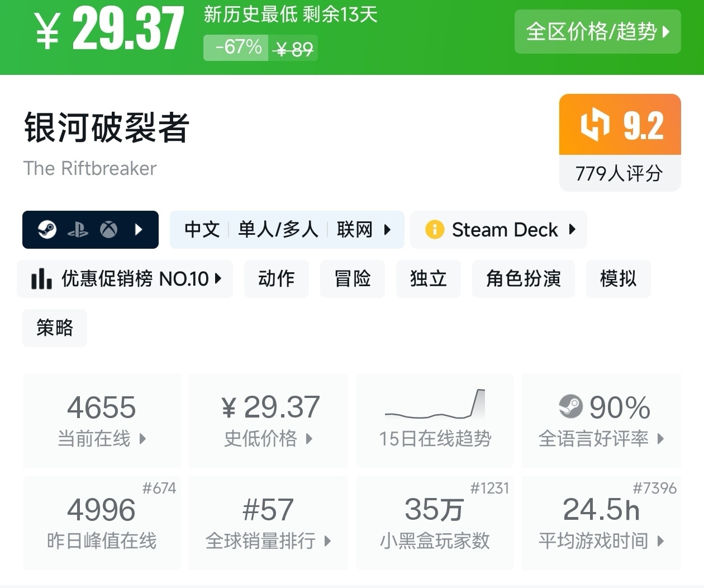This screenshot has height=588, width=704.
Task: Click the Steam logo beside 90% rating
Action: pyautogui.click(x=570, y=406)
